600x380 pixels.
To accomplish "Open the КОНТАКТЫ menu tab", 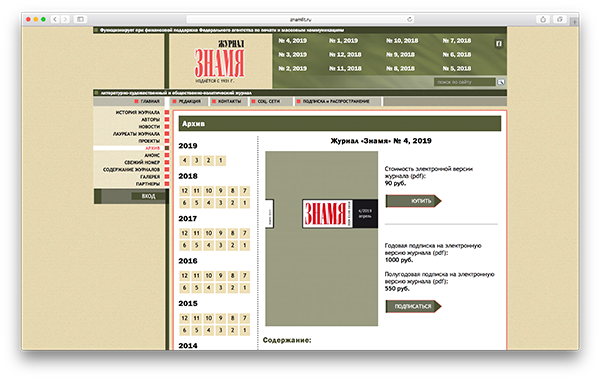I will 227,101.
